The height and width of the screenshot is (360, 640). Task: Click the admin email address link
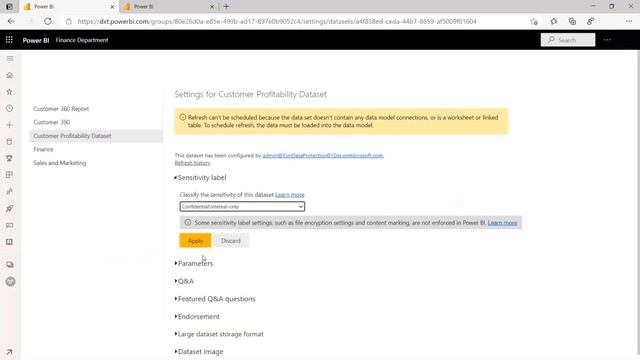pos(323,156)
